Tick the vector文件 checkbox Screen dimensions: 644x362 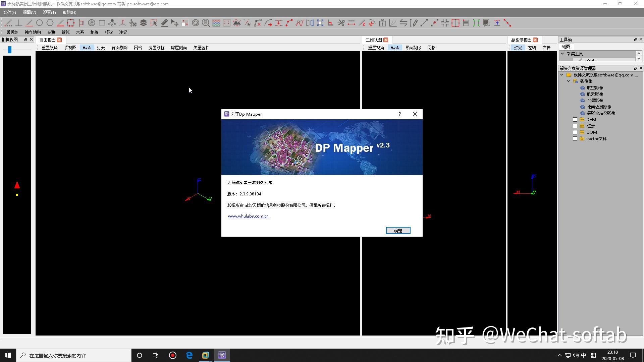coord(575,139)
